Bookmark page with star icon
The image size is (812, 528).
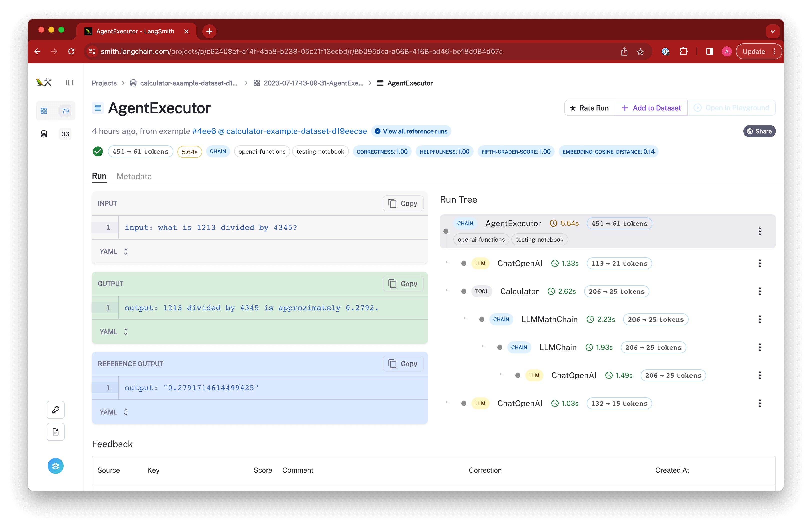tap(640, 52)
